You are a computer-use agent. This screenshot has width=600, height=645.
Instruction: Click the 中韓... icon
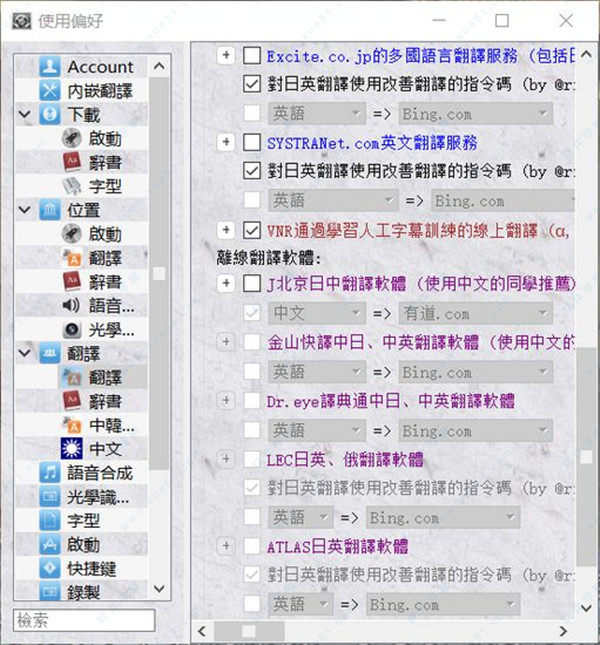click(72, 425)
